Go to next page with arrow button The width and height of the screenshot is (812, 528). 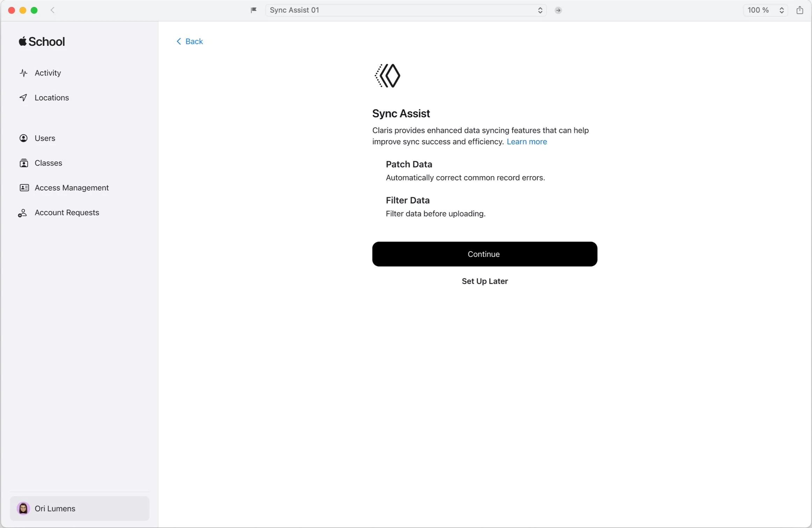tap(558, 10)
